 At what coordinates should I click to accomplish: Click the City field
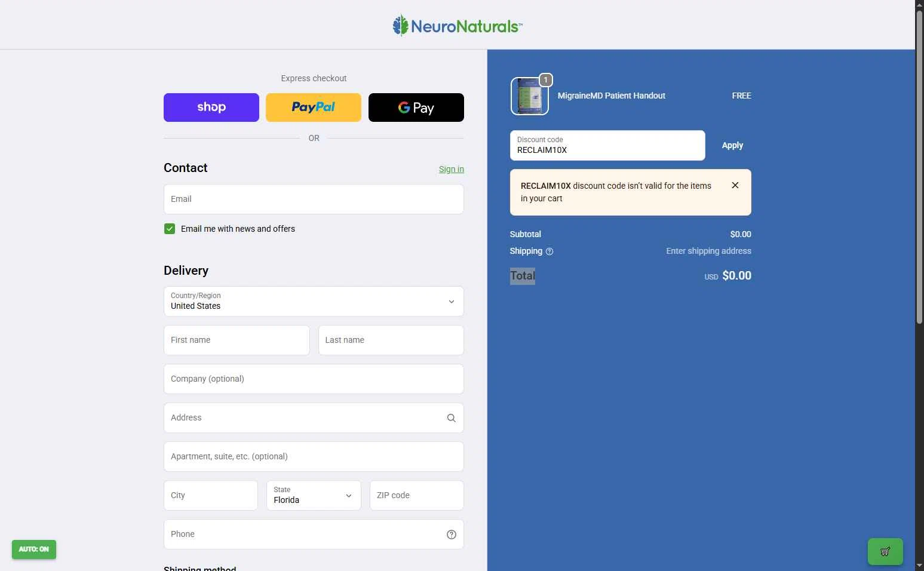coord(211,495)
